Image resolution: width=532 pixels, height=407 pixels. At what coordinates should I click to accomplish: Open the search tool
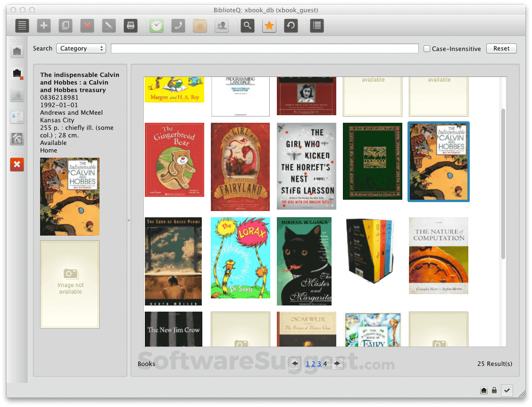(x=247, y=25)
